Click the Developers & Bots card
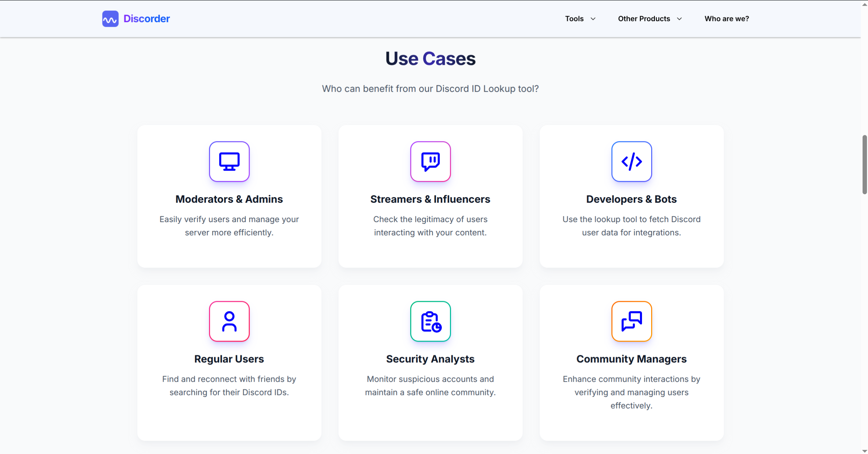Image resolution: width=868 pixels, height=454 pixels. 631,196
